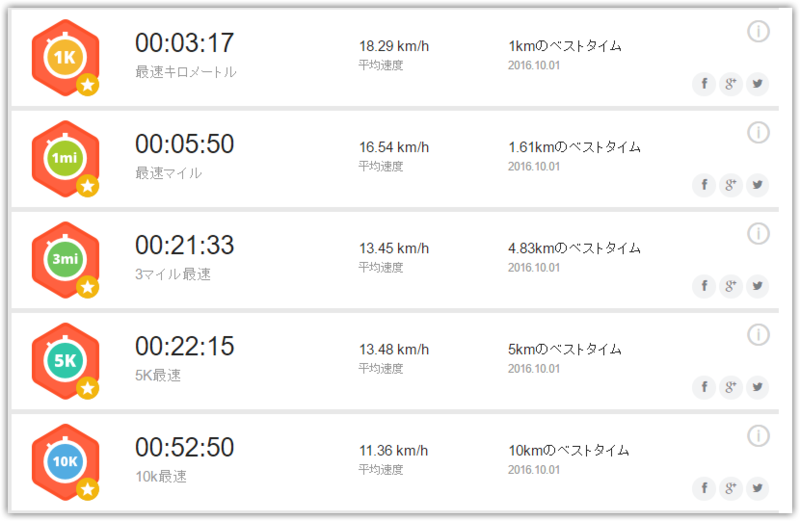Click the green 1mi badge
800x521 pixels.
[65, 159]
